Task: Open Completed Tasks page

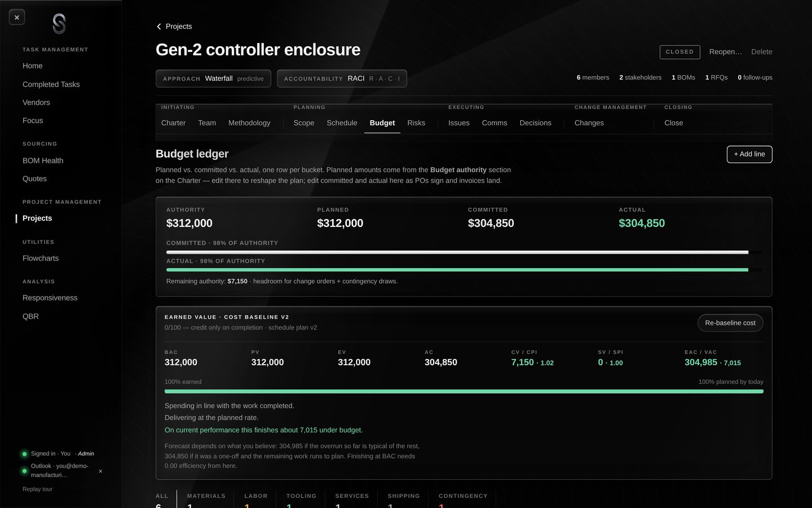Action: (51, 84)
